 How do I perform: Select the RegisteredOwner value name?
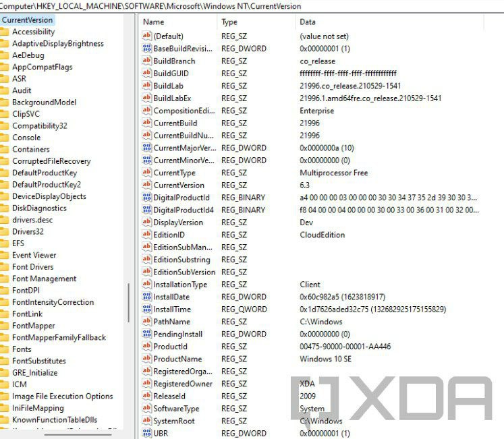coord(183,384)
